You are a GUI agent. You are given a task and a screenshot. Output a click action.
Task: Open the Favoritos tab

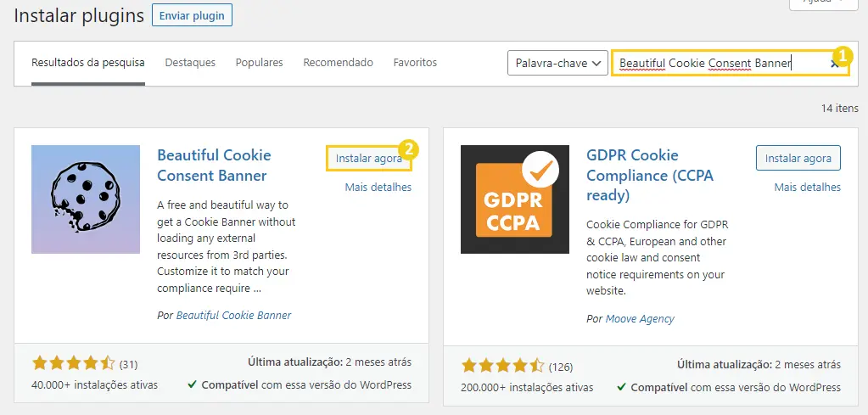415,63
